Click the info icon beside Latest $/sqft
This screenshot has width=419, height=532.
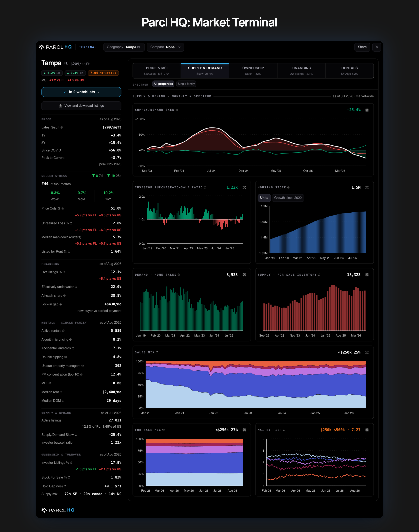click(62, 127)
